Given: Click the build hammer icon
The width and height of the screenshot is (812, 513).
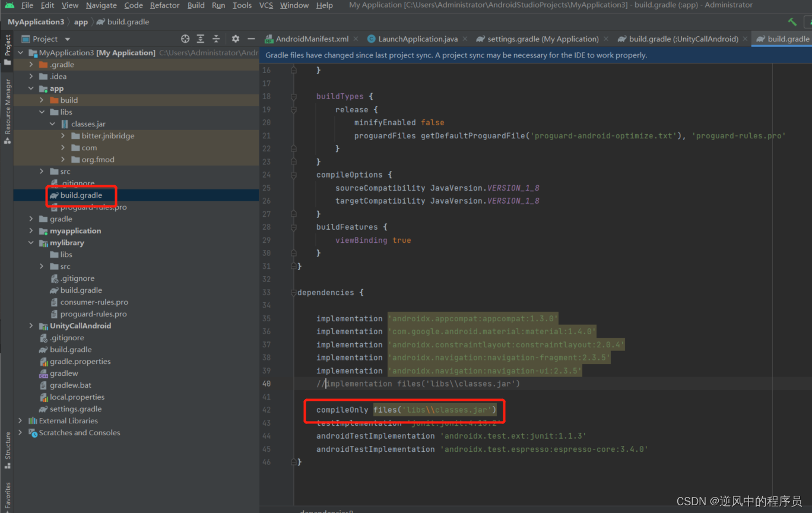Looking at the screenshot, I should coord(792,22).
